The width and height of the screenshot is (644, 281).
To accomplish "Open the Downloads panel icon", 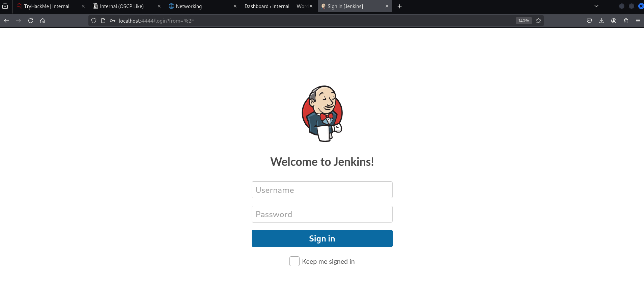I will 601,21.
